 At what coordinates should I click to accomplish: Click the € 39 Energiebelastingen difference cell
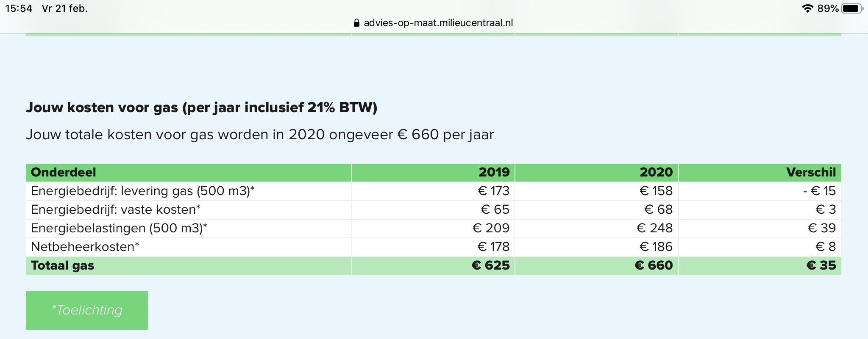pyautogui.click(x=821, y=228)
